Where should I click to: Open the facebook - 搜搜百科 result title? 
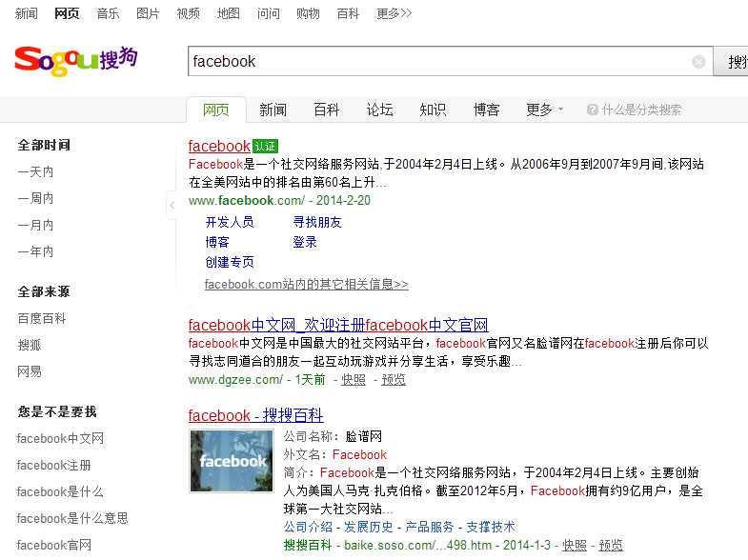click(x=255, y=415)
